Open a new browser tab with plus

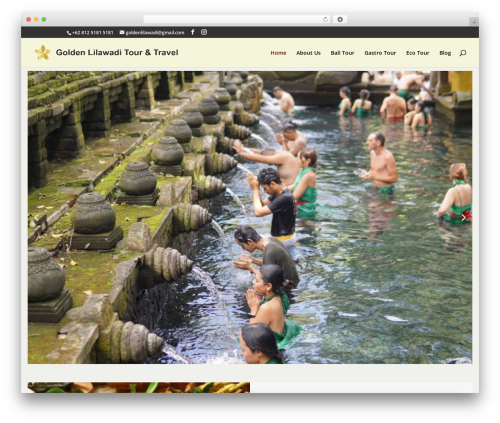pos(474,22)
